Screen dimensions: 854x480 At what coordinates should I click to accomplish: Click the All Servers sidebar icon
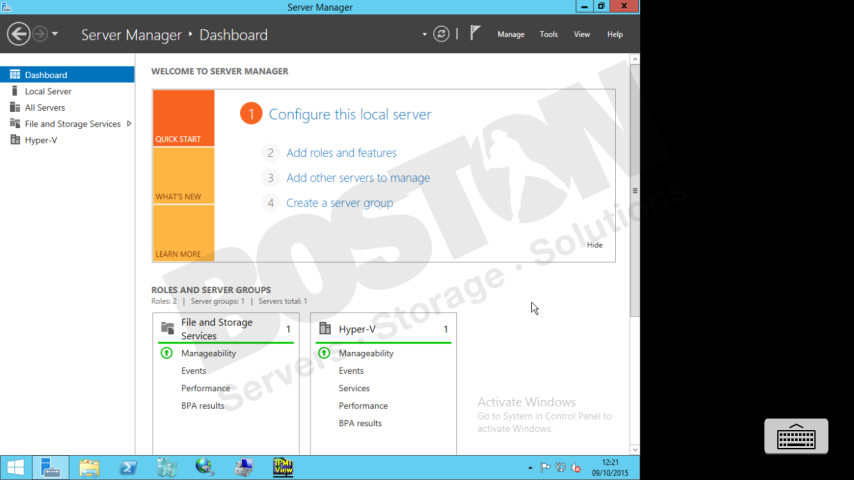tap(15, 107)
